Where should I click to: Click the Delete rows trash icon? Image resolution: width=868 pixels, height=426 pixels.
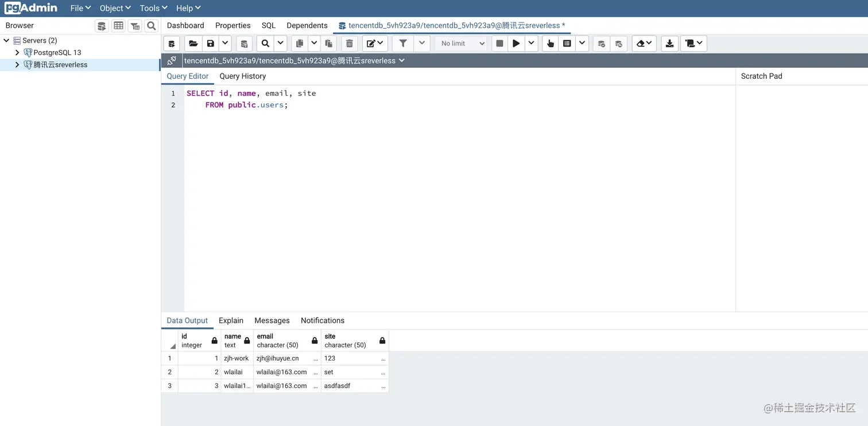[349, 44]
